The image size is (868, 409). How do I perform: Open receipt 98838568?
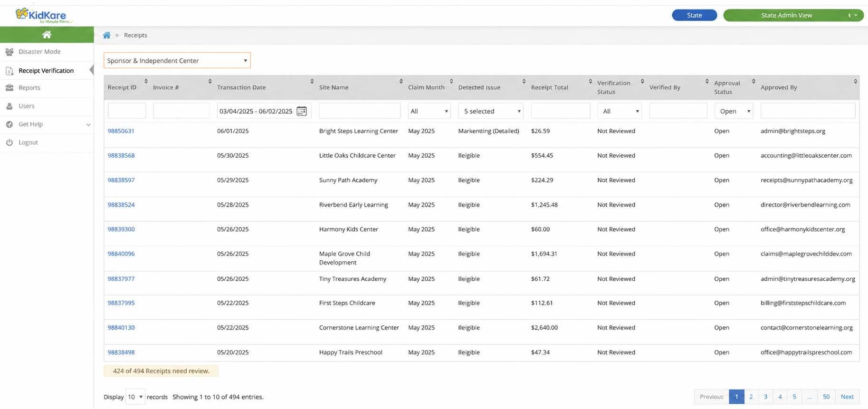pos(121,156)
